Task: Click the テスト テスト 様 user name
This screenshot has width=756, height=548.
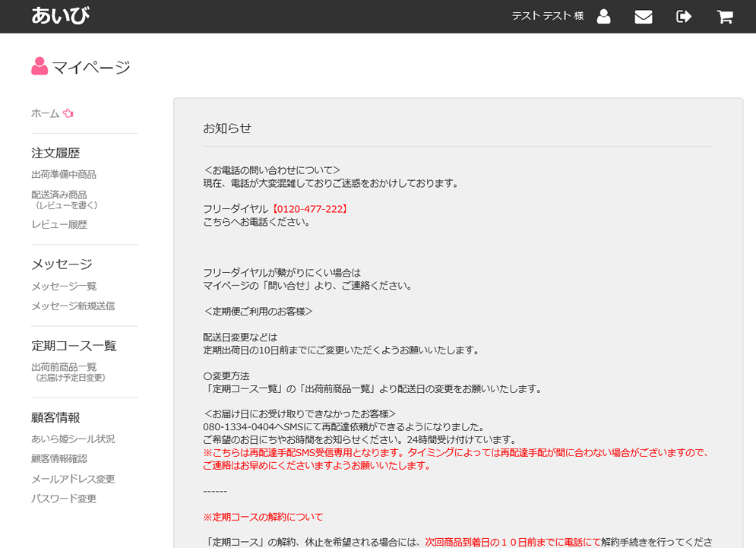Action: point(548,16)
